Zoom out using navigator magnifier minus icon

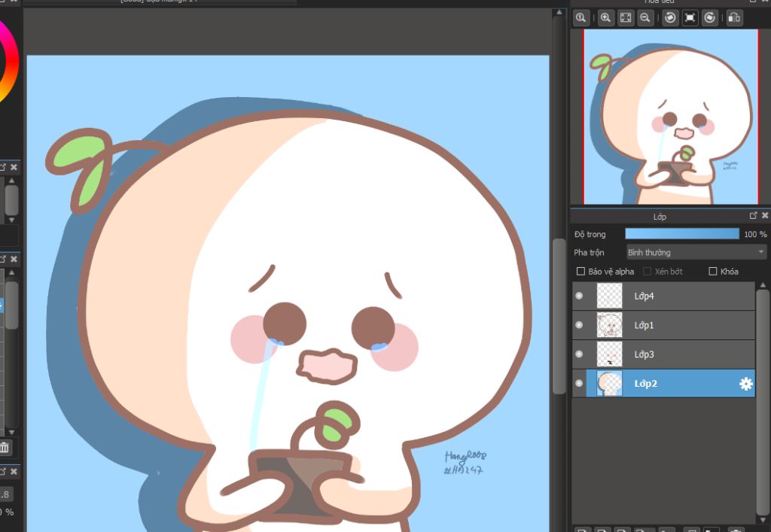645,18
